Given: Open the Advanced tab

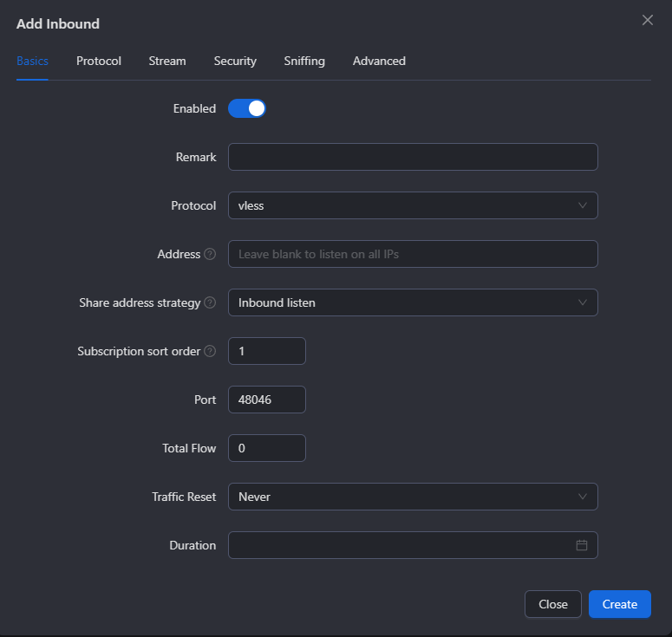Looking at the screenshot, I should pyautogui.click(x=379, y=61).
